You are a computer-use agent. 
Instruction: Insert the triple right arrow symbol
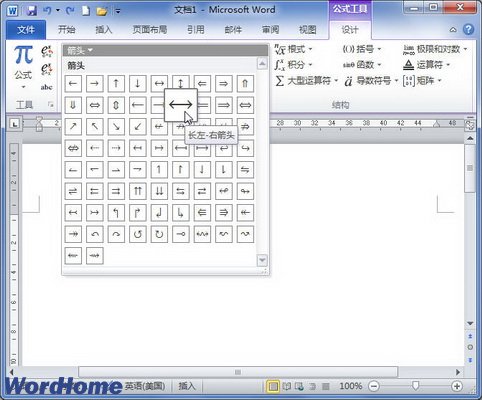point(224,212)
